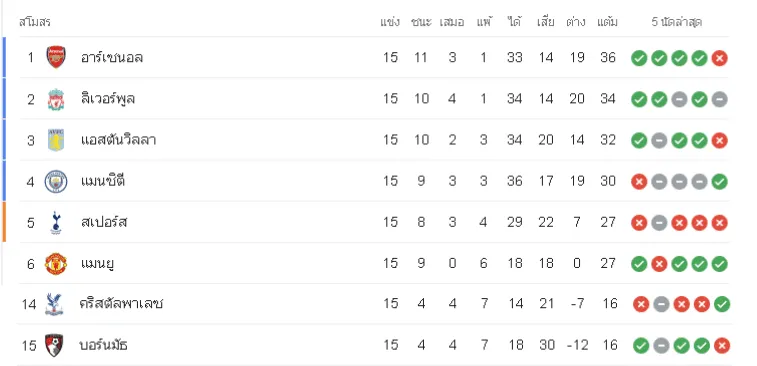Click Crystal Palace's green win result icon
The width and height of the screenshot is (757, 366).
tap(722, 304)
